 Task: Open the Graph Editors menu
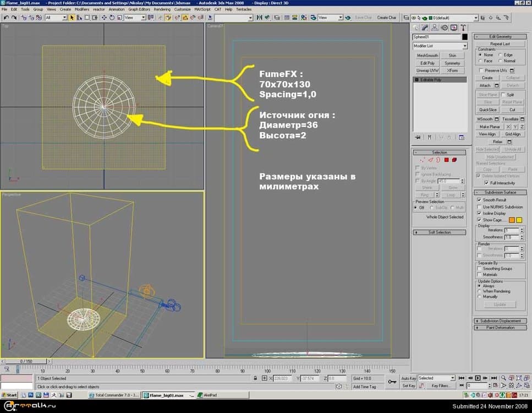(139, 9)
